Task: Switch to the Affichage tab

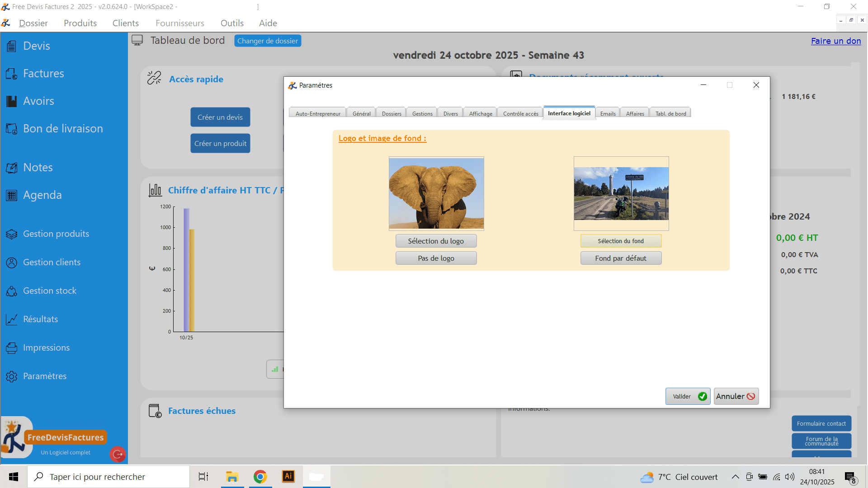Action: (x=480, y=113)
